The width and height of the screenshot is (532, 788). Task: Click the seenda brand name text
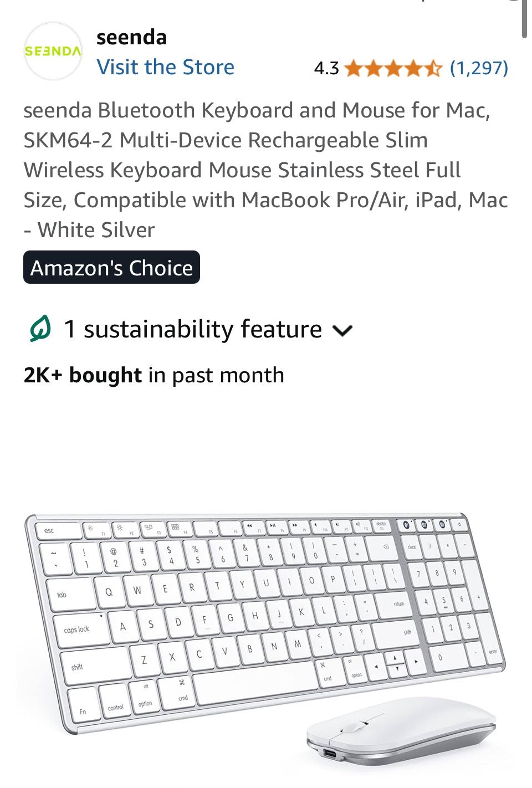[131, 37]
